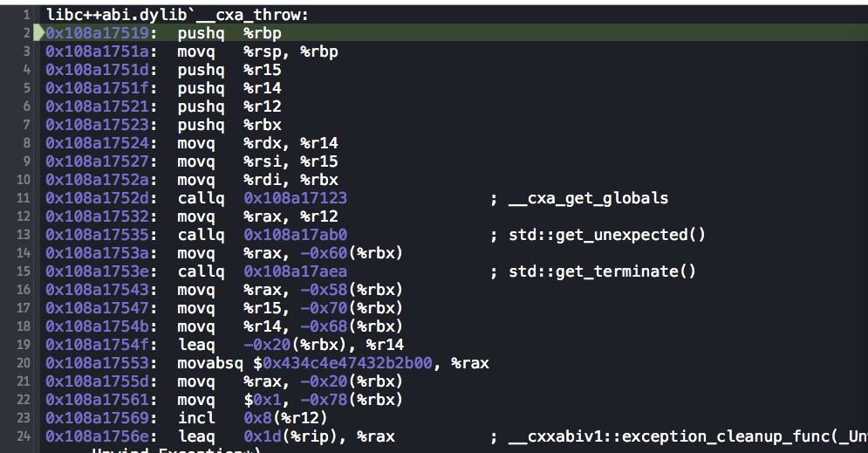Screen dimensions: 868x453
Task: Click gutter line number 11
Action: (x=26, y=198)
